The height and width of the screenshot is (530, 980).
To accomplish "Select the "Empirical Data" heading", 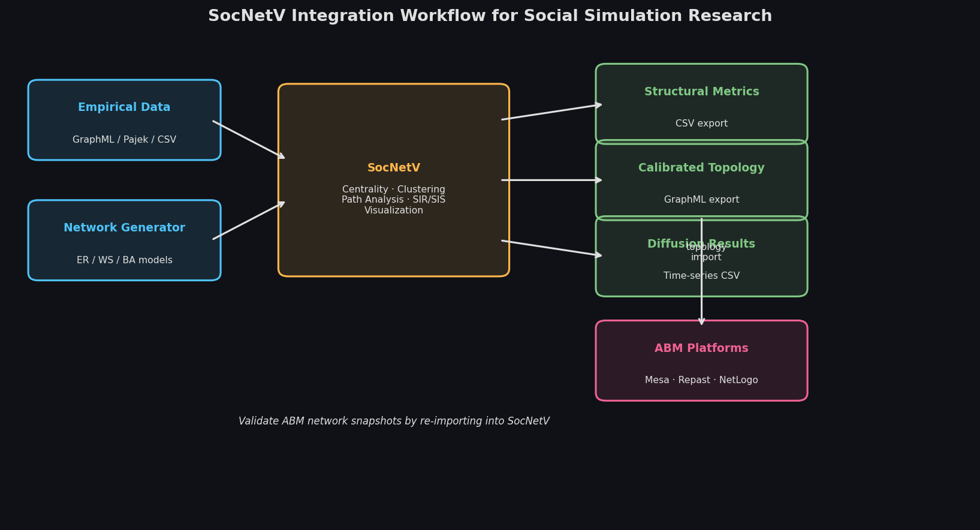I will click(124, 107).
